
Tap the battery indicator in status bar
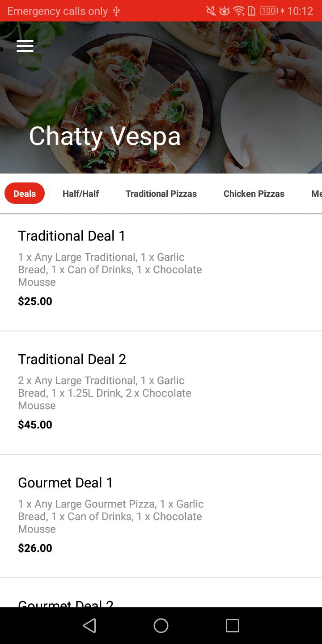(268, 11)
